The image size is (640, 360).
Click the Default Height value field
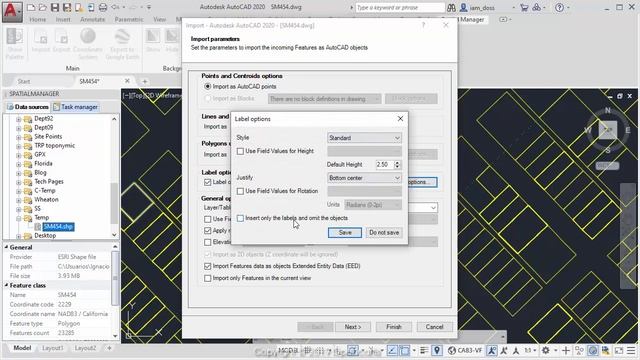click(x=384, y=164)
